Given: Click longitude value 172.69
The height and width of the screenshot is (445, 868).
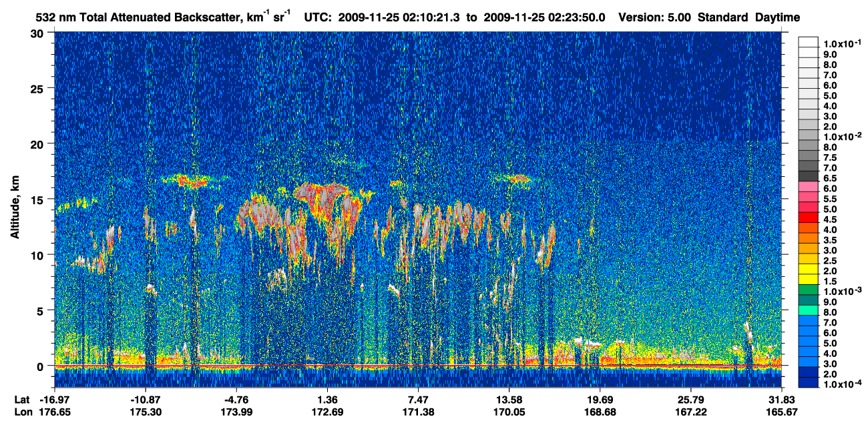Looking at the screenshot, I should [328, 412].
